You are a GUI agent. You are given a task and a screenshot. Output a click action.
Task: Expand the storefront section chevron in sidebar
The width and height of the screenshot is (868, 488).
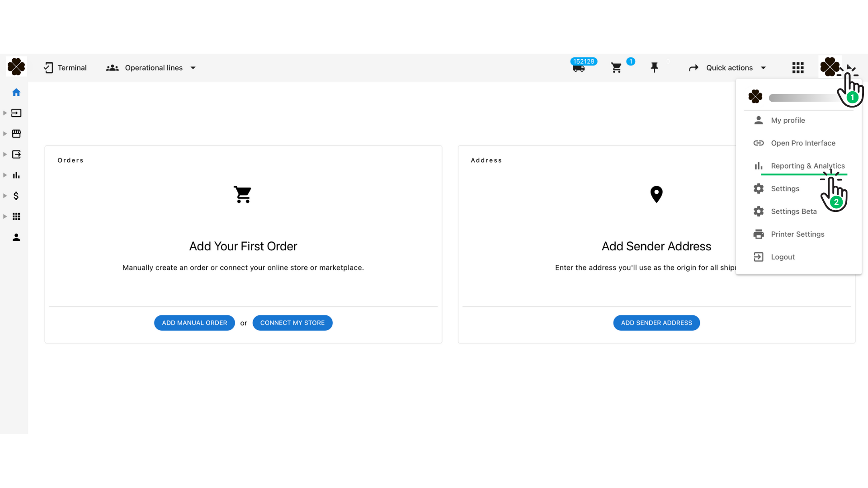[x=5, y=133]
